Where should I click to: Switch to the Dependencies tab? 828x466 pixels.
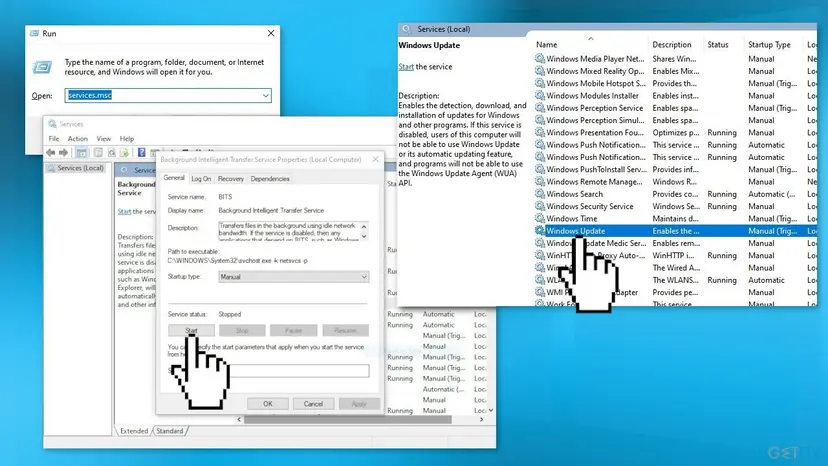pos(270,179)
